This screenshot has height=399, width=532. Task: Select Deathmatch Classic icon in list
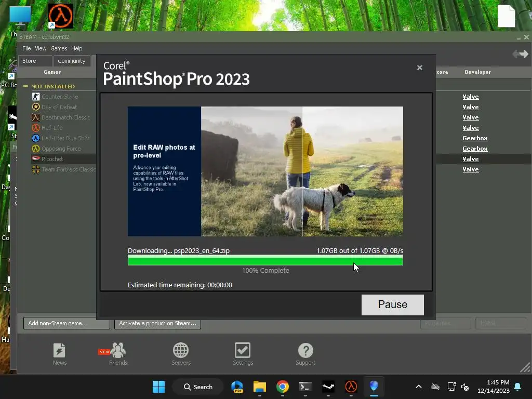coord(36,117)
